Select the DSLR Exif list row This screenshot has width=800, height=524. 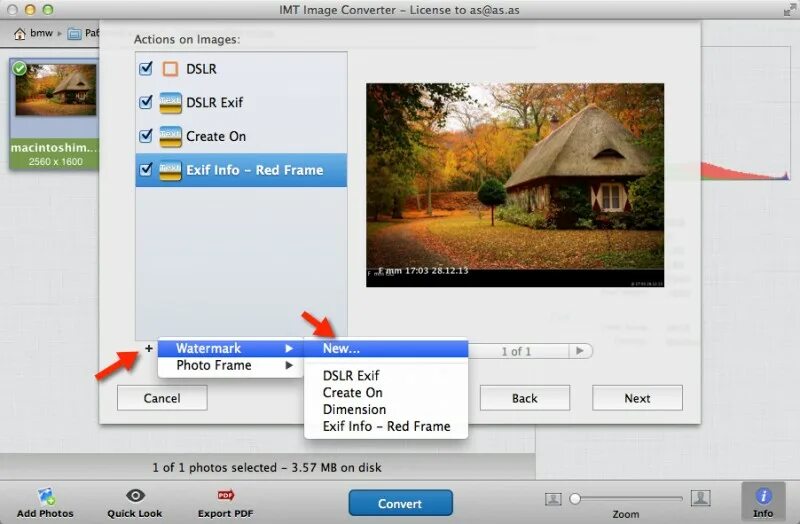coord(241,103)
